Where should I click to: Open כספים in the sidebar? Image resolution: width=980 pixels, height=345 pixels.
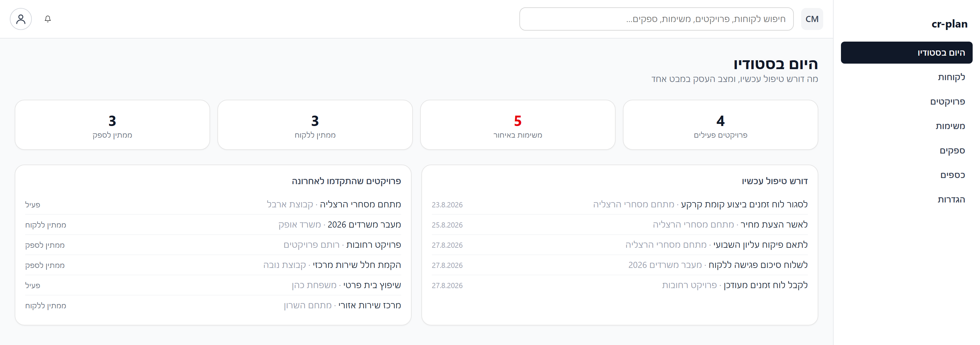(x=907, y=175)
